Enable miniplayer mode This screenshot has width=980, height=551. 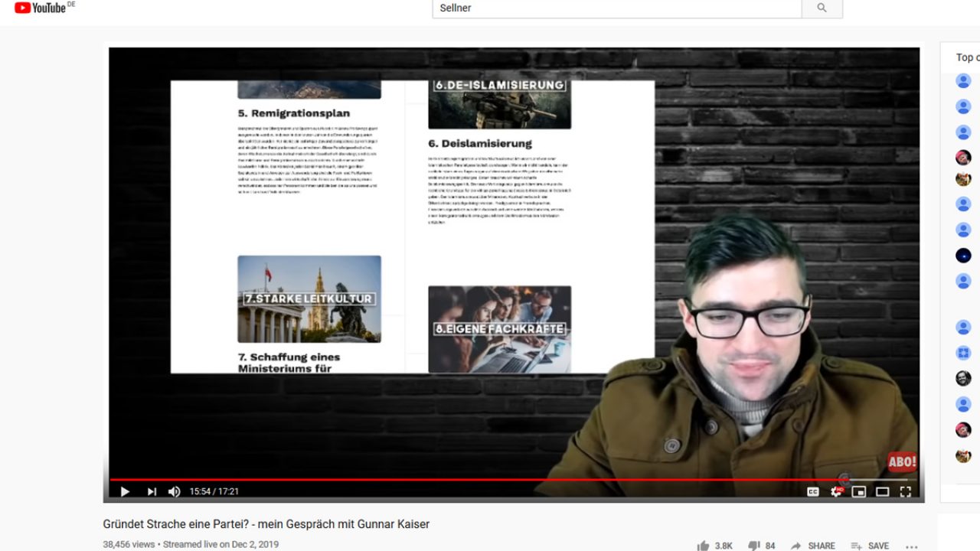[x=859, y=491]
